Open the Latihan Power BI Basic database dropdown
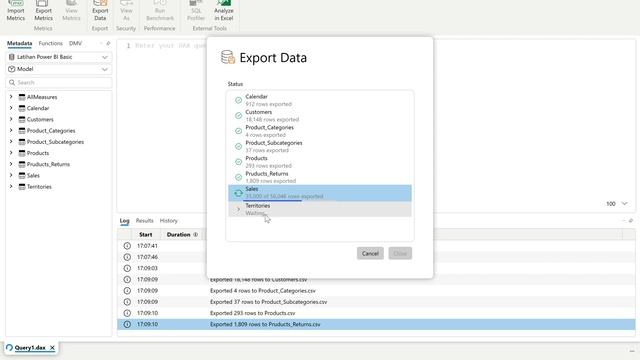The image size is (640, 360). [59, 57]
